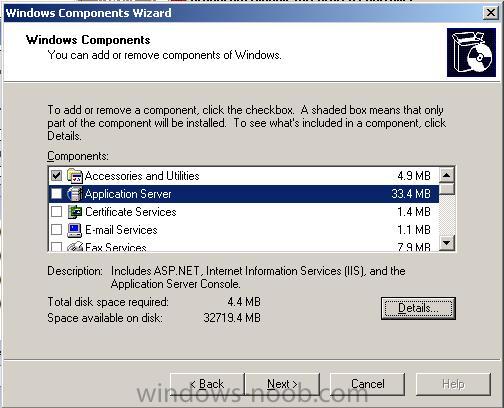
Task: Click the software box and CD icon
Action: pyautogui.click(x=471, y=52)
